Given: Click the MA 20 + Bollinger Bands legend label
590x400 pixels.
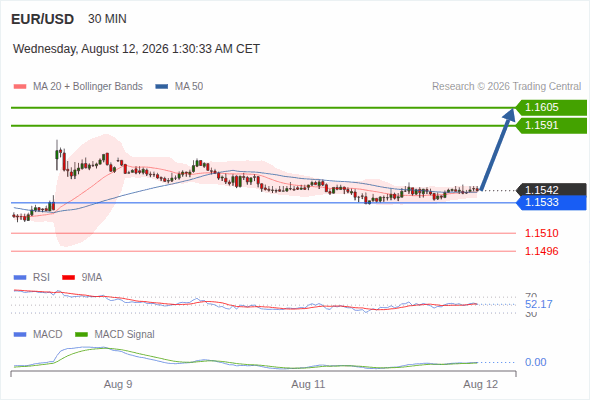Looking at the screenshot, I should (88, 87).
